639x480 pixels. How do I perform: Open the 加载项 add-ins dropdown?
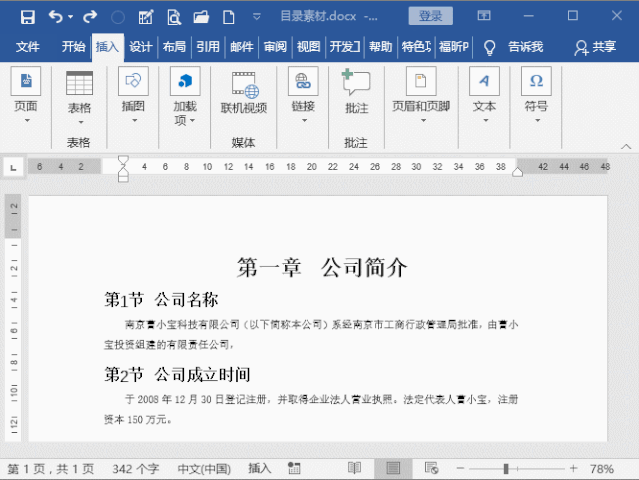(185, 96)
